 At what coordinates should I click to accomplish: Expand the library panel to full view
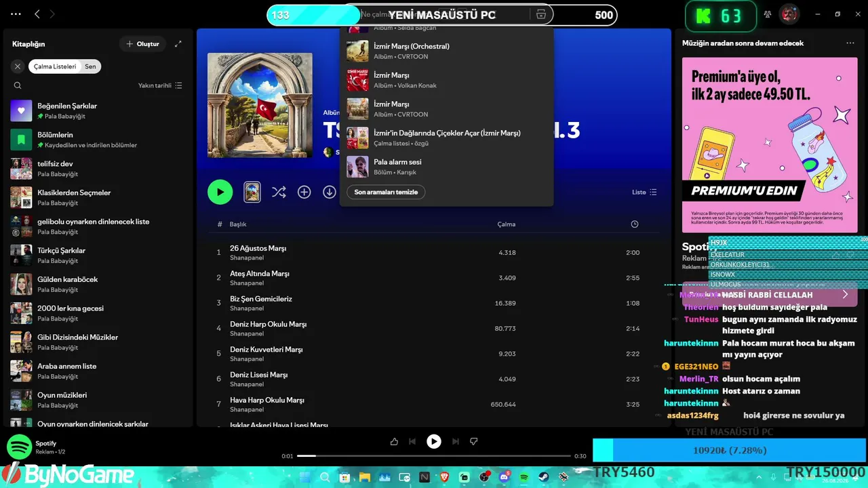[178, 44]
